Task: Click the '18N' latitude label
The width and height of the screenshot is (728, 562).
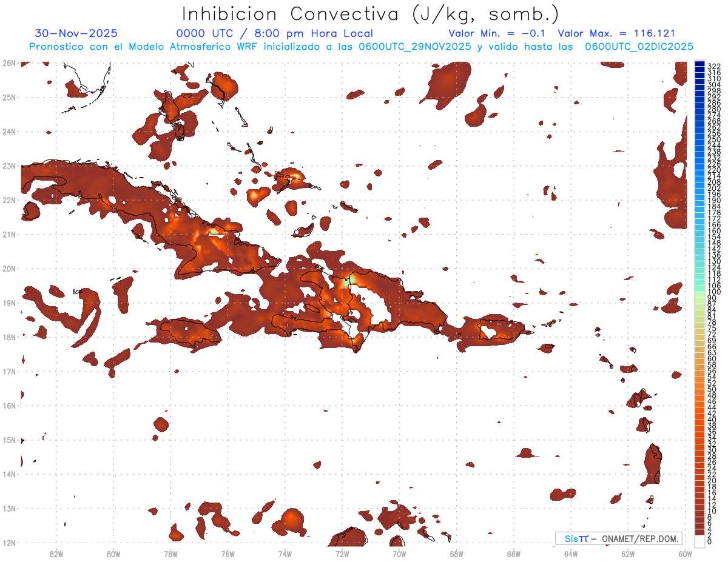Action: [8, 336]
